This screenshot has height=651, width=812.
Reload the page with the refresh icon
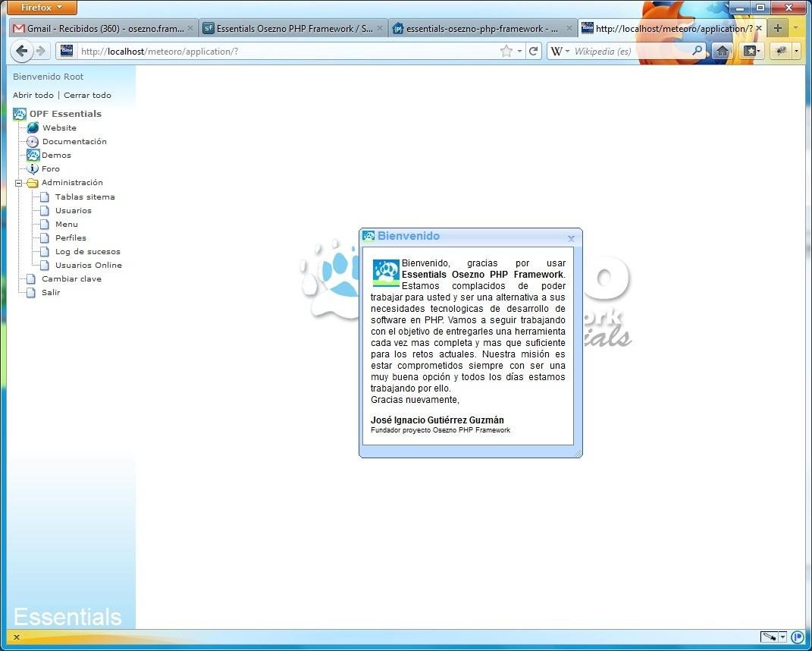coord(533,51)
